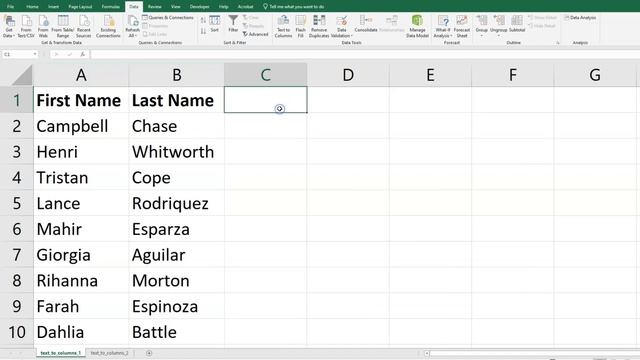Open Data Analysis tool

coord(580,18)
